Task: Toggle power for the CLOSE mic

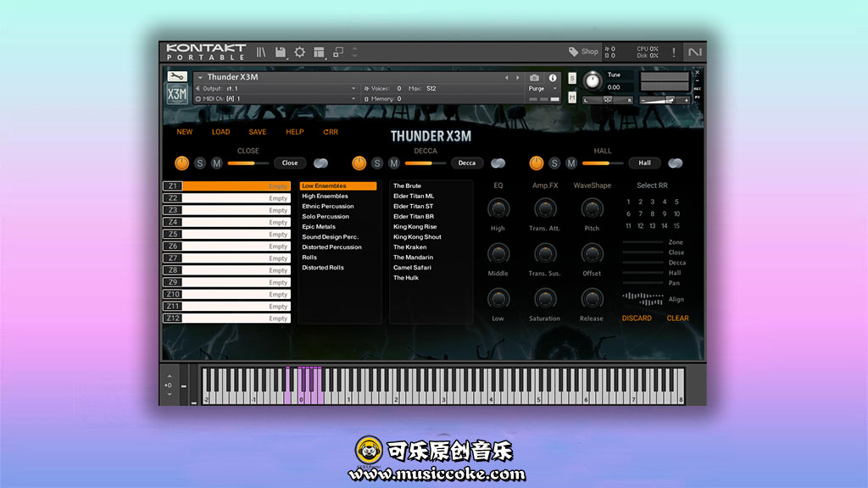Action: click(181, 164)
